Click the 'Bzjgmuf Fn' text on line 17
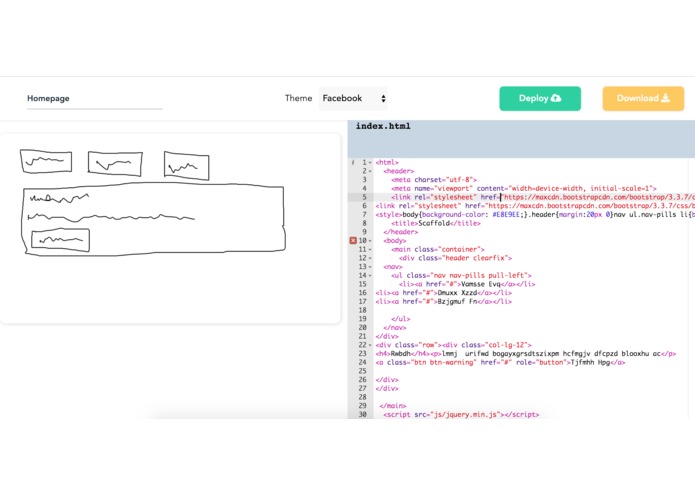 pos(457,302)
